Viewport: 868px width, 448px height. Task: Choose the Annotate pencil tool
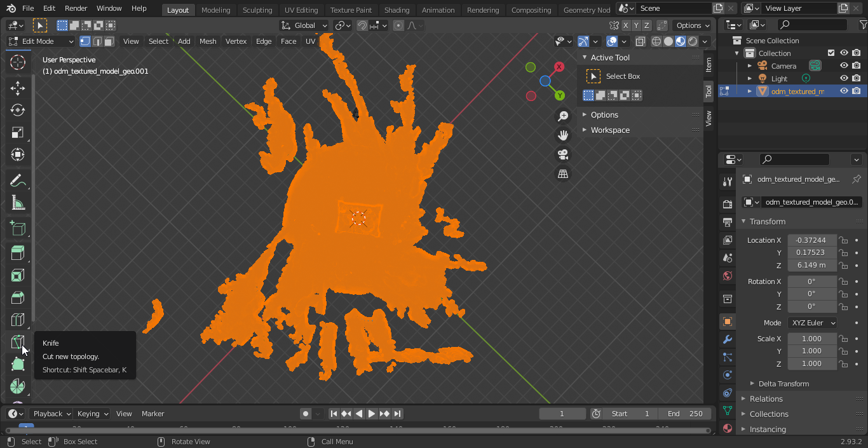pyautogui.click(x=18, y=180)
